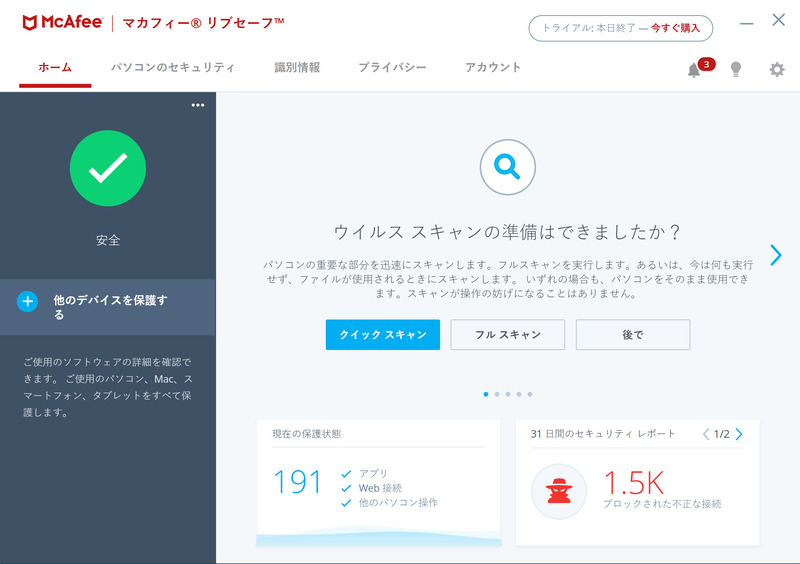Click the 安全 status label
Viewport: 800px width, 564px height.
(108, 240)
